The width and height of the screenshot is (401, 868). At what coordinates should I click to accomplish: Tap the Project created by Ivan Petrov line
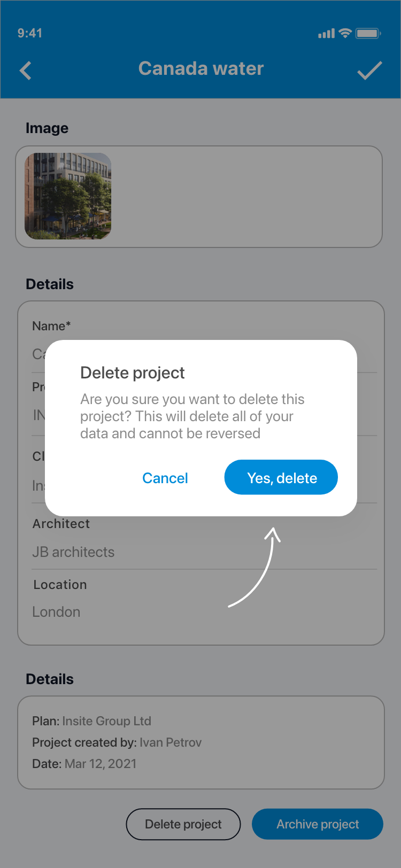(x=117, y=742)
